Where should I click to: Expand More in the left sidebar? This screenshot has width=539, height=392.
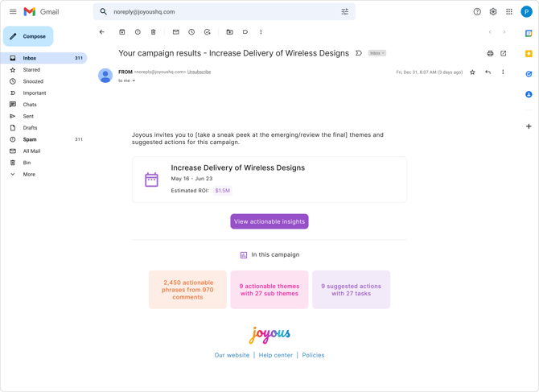tap(29, 174)
